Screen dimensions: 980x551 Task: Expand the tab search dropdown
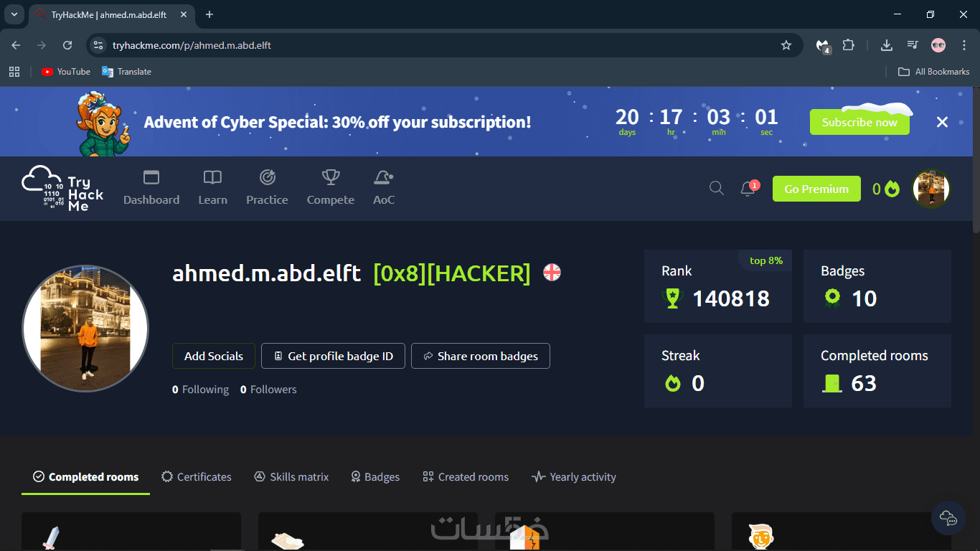[14, 14]
